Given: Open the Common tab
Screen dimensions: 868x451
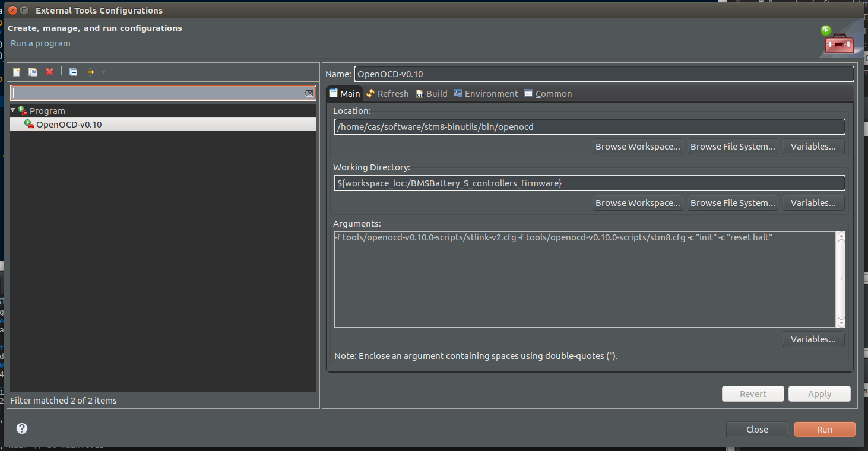Looking at the screenshot, I should (x=548, y=93).
